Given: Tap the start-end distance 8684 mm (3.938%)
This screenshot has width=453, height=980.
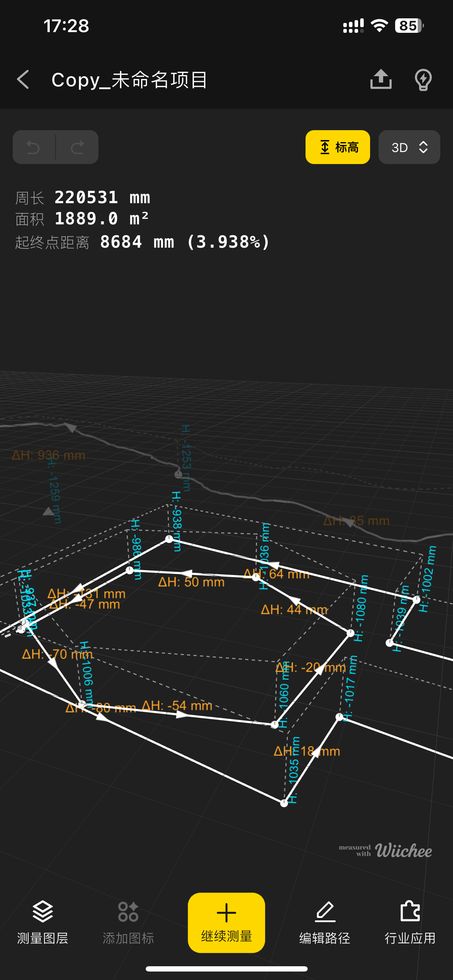Looking at the screenshot, I should coord(185,242).
